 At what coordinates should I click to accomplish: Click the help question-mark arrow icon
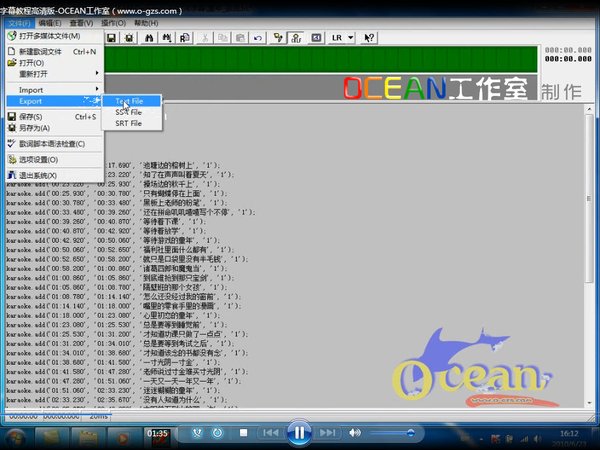(x=369, y=38)
